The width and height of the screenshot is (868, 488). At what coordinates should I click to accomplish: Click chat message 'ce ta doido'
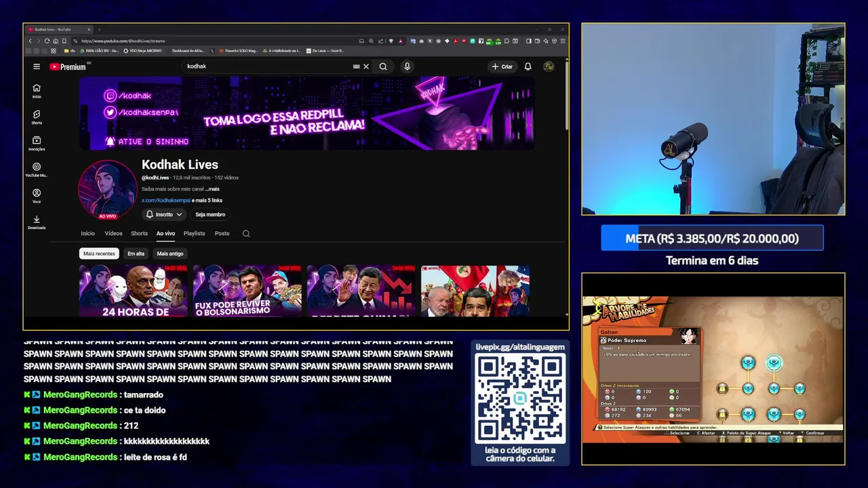tap(144, 410)
